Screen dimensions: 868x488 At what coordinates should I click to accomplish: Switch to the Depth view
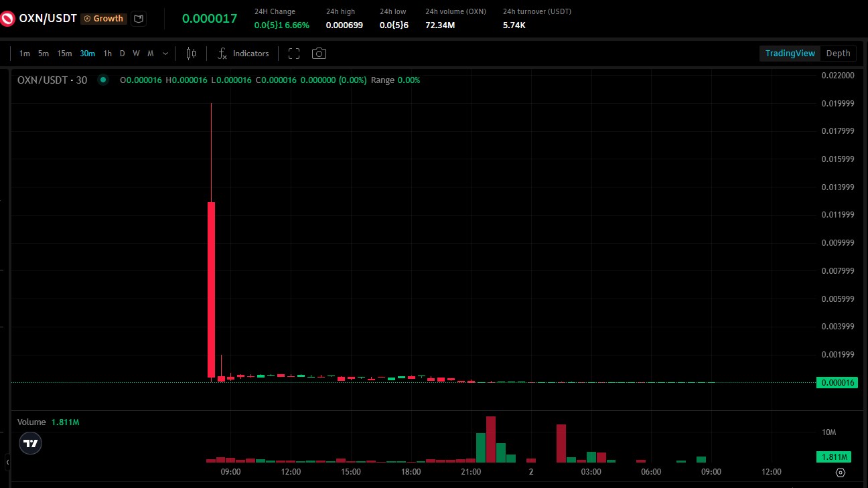(x=838, y=53)
